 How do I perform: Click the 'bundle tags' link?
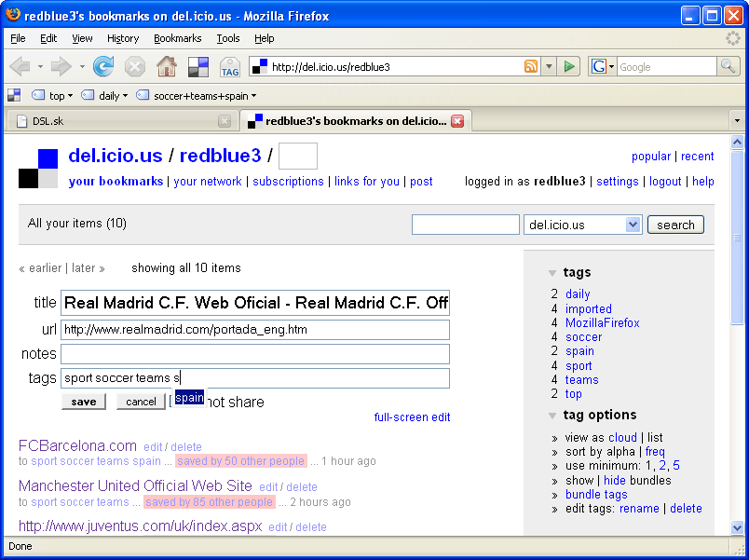pos(596,495)
